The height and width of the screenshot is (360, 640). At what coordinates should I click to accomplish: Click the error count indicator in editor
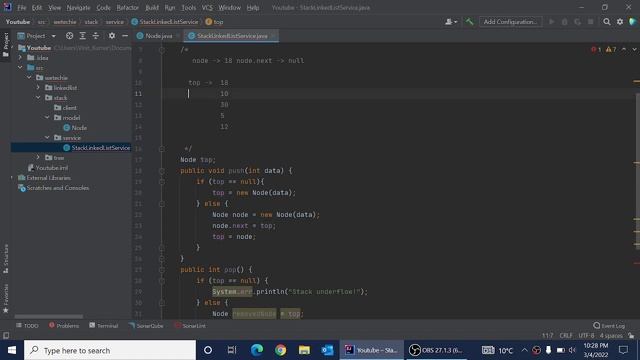click(x=596, y=49)
